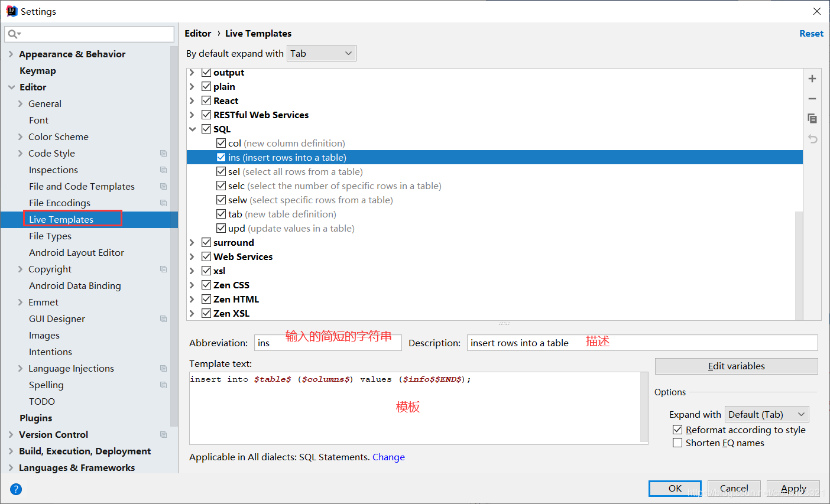830x504 pixels.
Task: Click the Editor breadcrumb label
Action: pyautogui.click(x=198, y=34)
